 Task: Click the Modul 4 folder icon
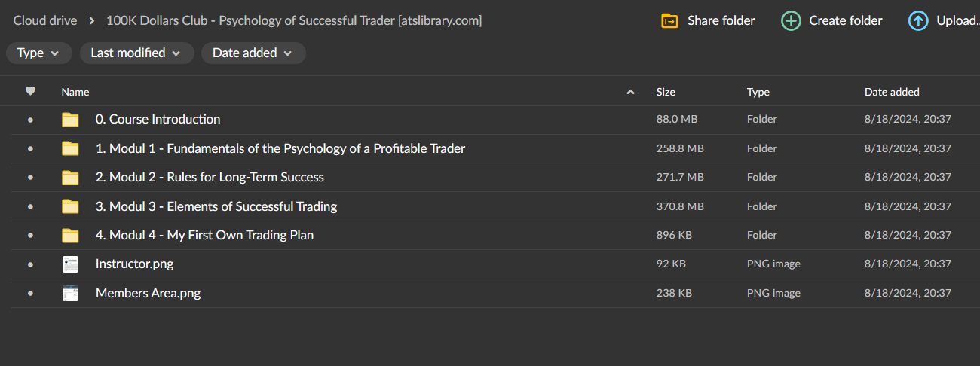pyautogui.click(x=70, y=236)
